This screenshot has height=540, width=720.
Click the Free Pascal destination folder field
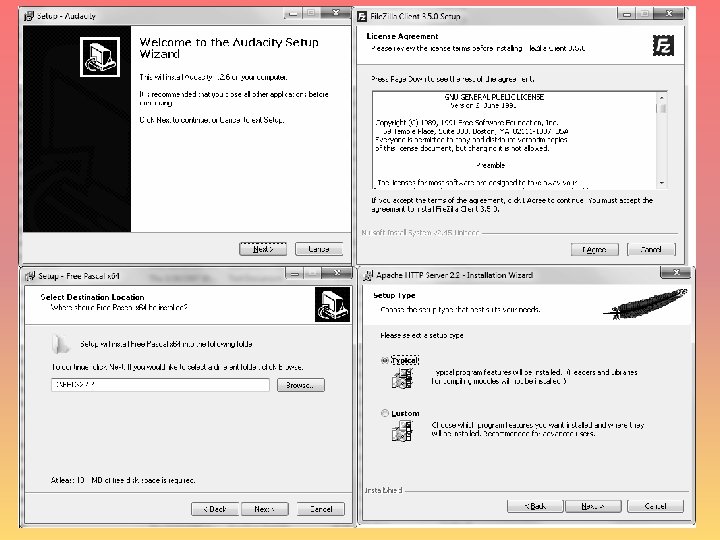(x=160, y=385)
